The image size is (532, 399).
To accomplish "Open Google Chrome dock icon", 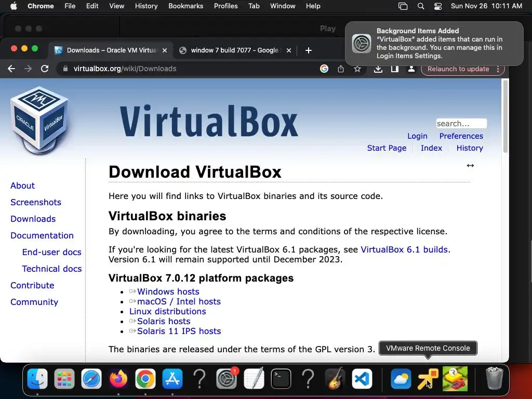I will pos(145,379).
